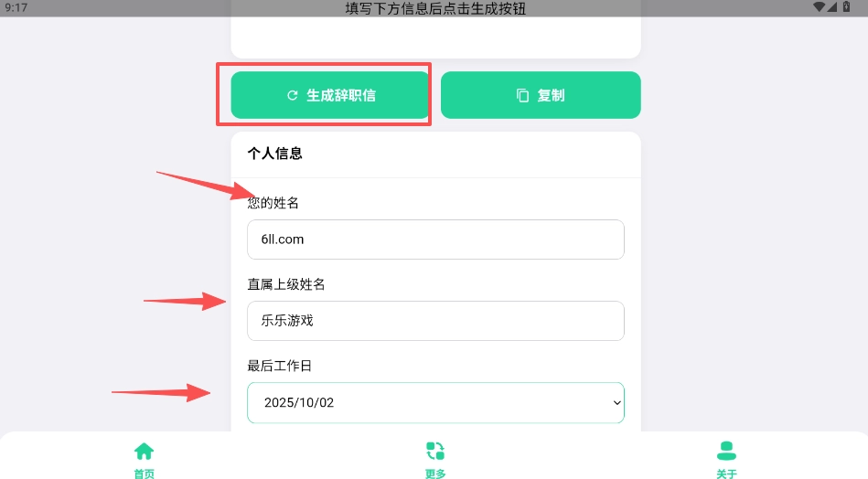This screenshot has width=868, height=479.
Task: Switch to the 更多 tab label
Action: click(435, 474)
